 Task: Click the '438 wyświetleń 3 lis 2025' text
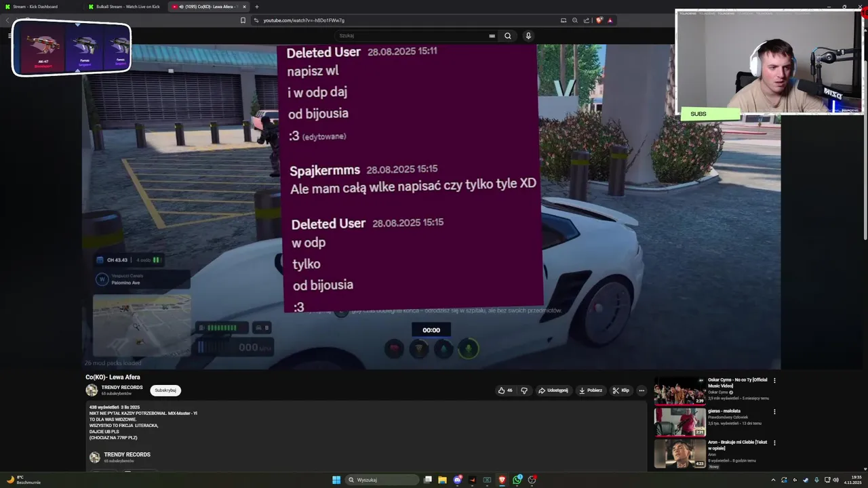[114, 407]
